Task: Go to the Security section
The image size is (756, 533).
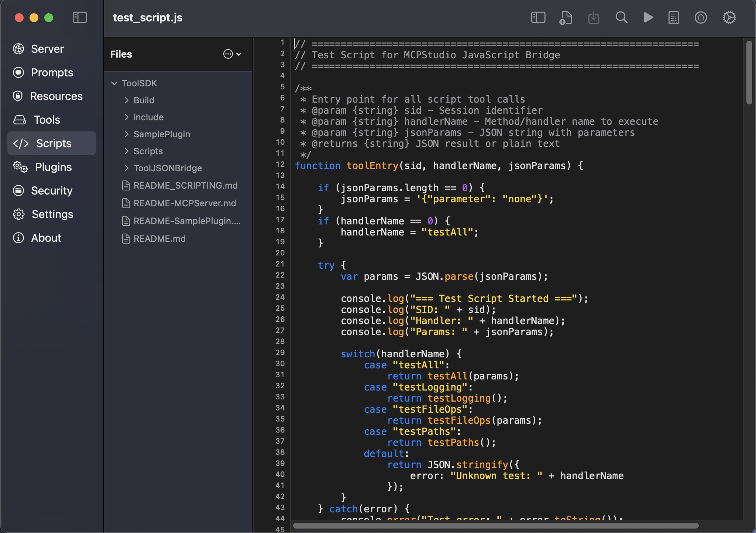Action: click(52, 190)
